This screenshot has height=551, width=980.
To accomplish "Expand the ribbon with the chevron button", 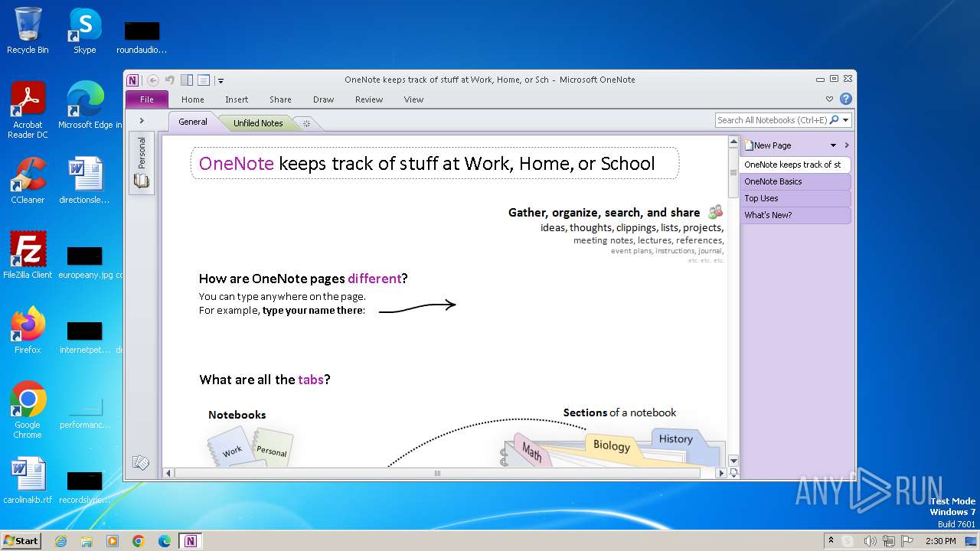I will [829, 99].
